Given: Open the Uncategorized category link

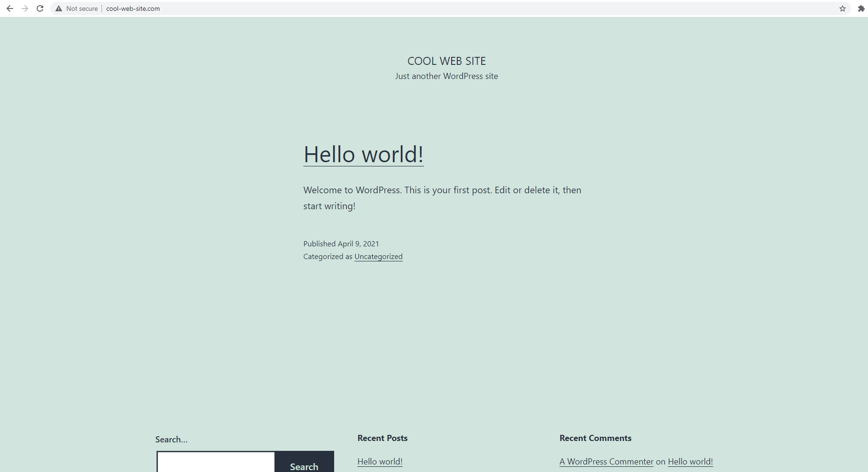Looking at the screenshot, I should [x=378, y=257].
